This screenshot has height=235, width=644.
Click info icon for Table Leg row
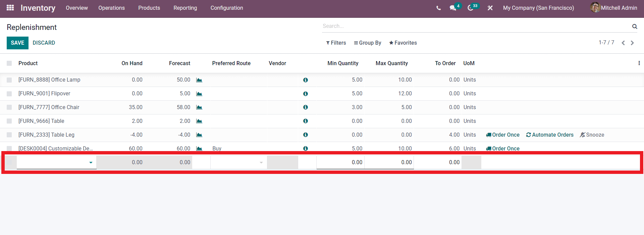(x=306, y=135)
